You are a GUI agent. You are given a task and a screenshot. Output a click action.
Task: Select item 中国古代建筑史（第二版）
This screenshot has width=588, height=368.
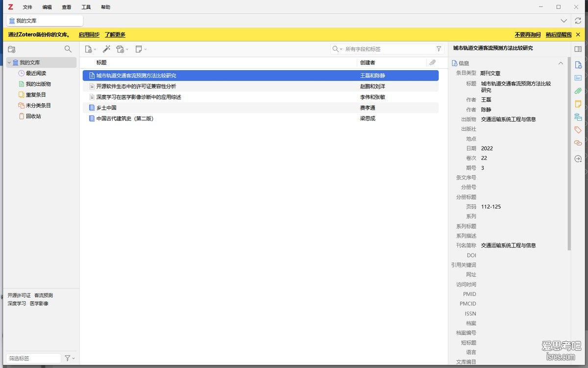point(261,118)
